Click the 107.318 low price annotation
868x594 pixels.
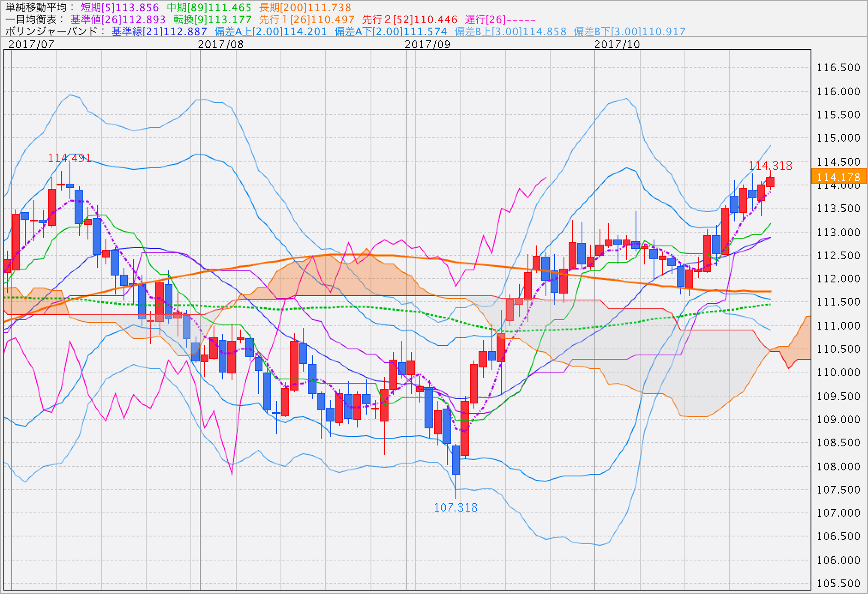[455, 507]
